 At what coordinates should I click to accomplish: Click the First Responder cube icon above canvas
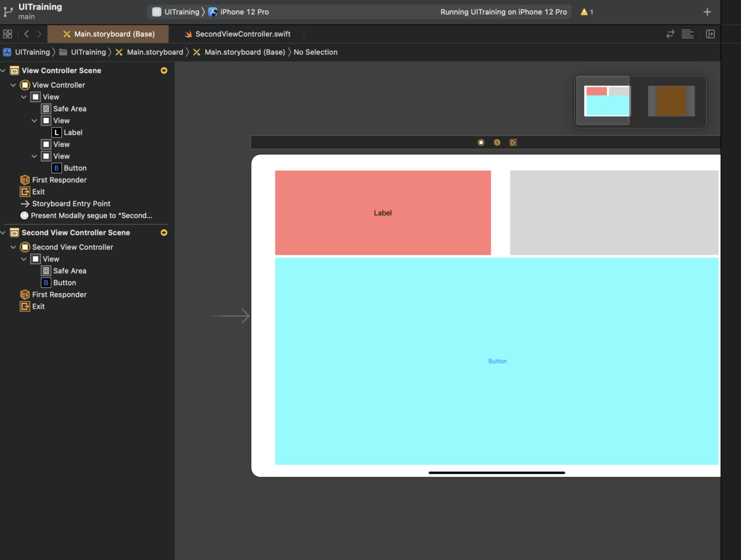pyautogui.click(x=497, y=143)
